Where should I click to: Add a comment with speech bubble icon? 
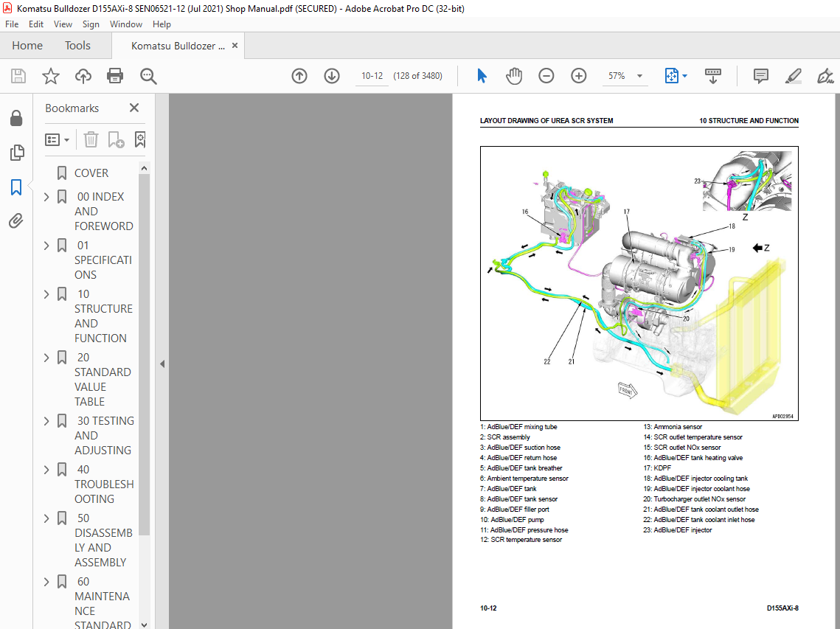point(760,76)
